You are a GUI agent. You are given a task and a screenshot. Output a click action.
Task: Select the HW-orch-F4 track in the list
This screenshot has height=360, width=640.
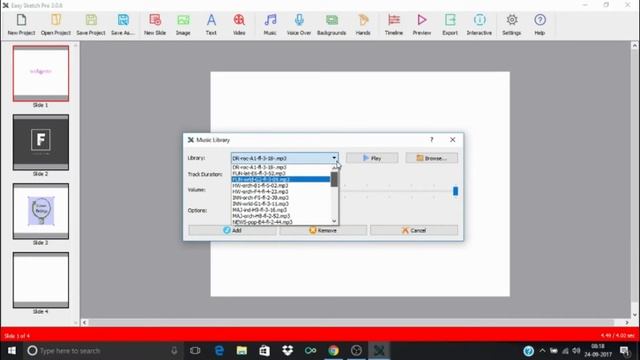click(281, 191)
